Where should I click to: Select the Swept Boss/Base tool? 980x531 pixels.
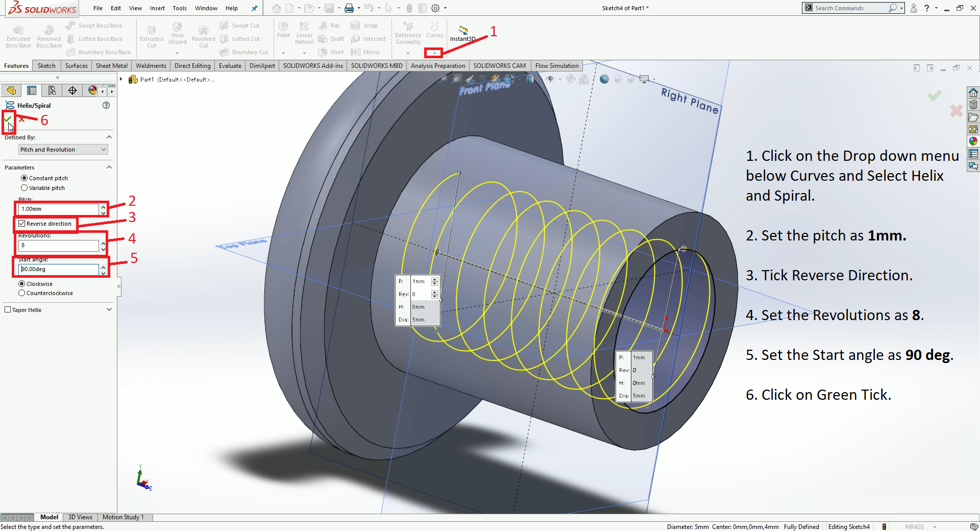point(94,26)
